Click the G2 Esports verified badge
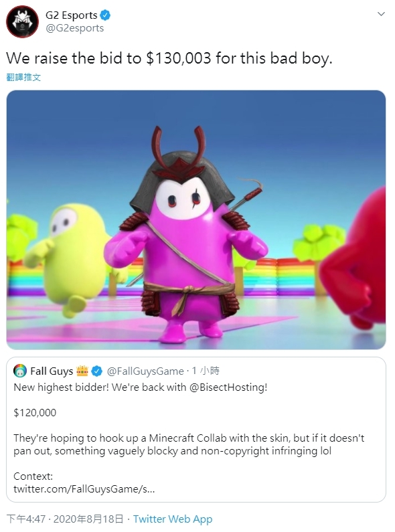The width and height of the screenshot is (395, 532). [105, 15]
